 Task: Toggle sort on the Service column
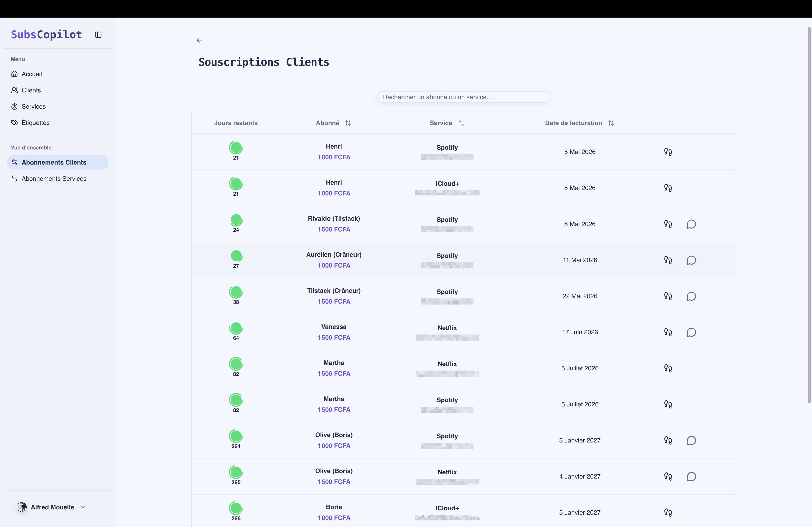tap(461, 123)
